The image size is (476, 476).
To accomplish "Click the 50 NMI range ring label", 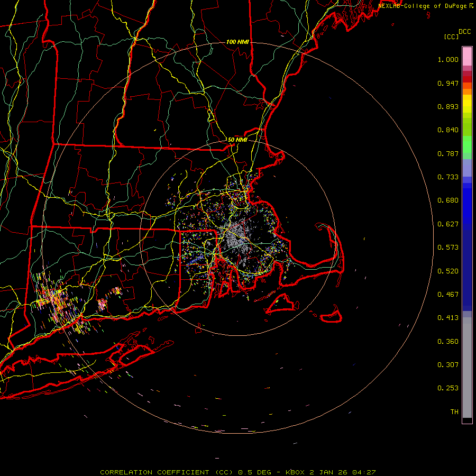I will point(237,140).
